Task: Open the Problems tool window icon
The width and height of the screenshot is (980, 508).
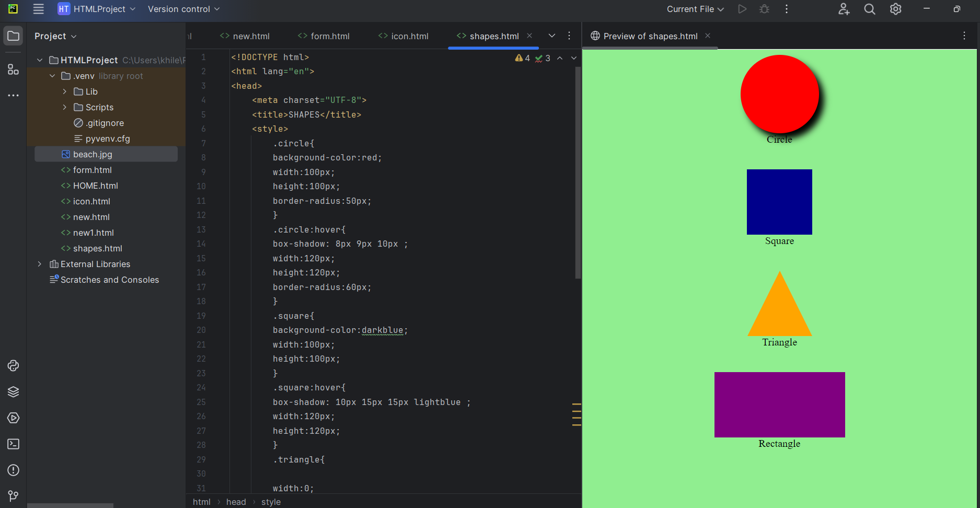Action: coord(13,470)
